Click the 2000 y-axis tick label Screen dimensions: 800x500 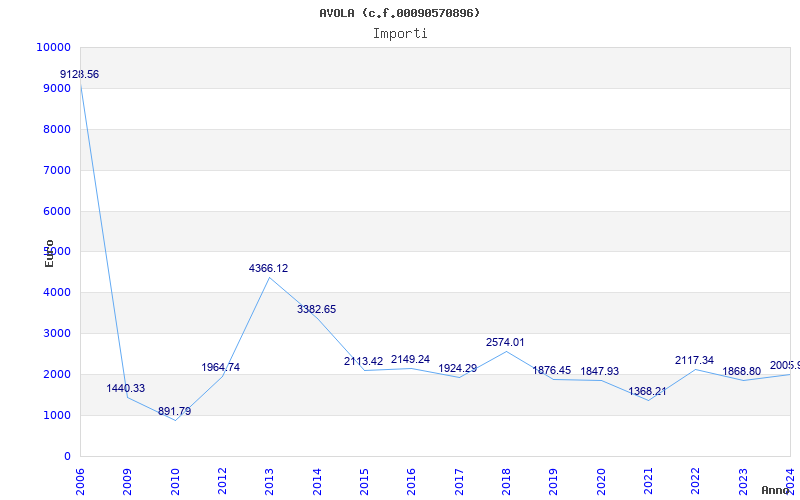[x=56, y=374]
